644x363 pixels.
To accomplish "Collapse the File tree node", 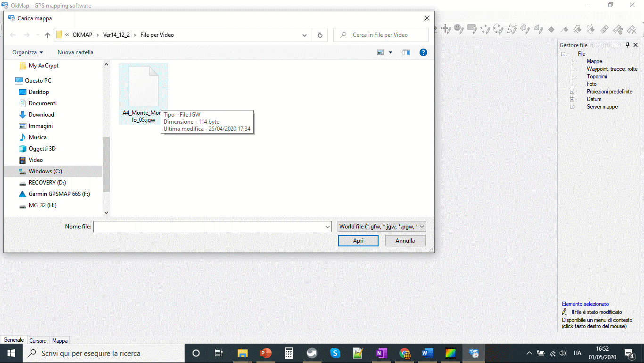I will pyautogui.click(x=563, y=54).
